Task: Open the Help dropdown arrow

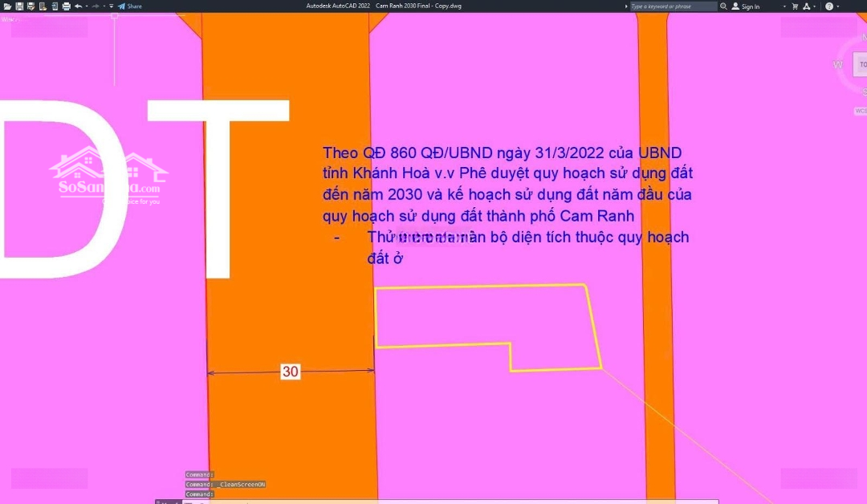Action: (x=839, y=6)
